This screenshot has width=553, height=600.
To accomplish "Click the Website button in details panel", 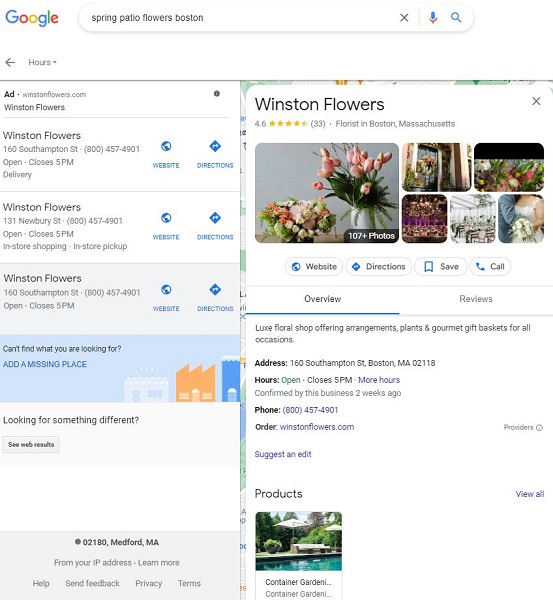I will (x=314, y=266).
